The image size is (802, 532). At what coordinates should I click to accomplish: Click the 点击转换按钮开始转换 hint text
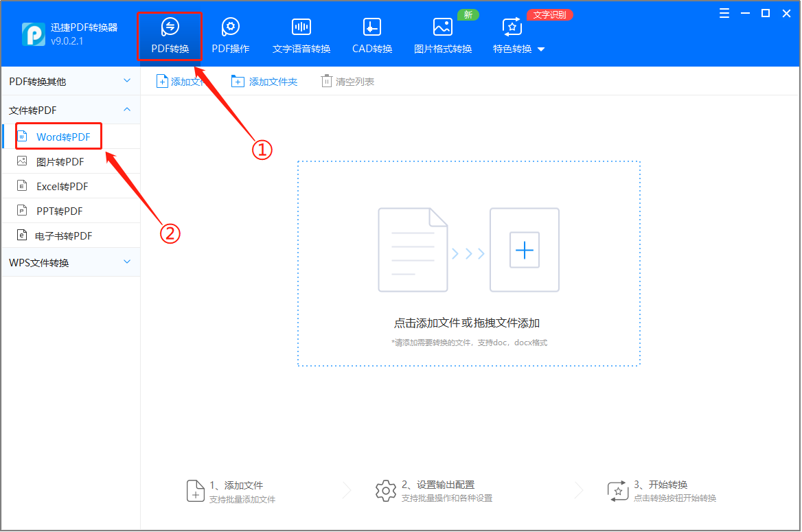click(x=675, y=498)
